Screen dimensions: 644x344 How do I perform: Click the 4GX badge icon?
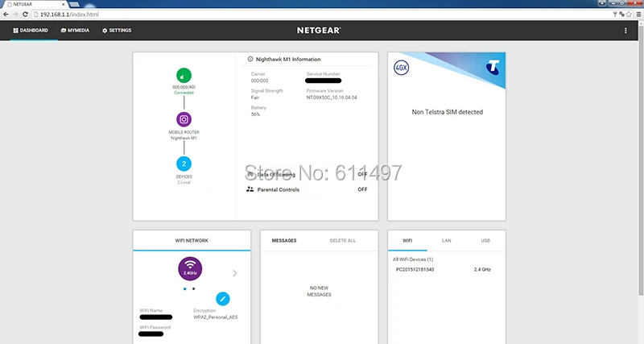tap(401, 68)
